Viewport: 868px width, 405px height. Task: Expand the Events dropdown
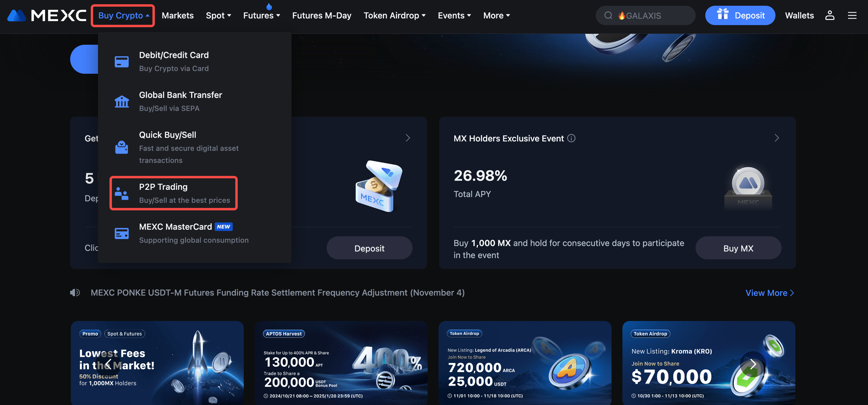pos(454,15)
